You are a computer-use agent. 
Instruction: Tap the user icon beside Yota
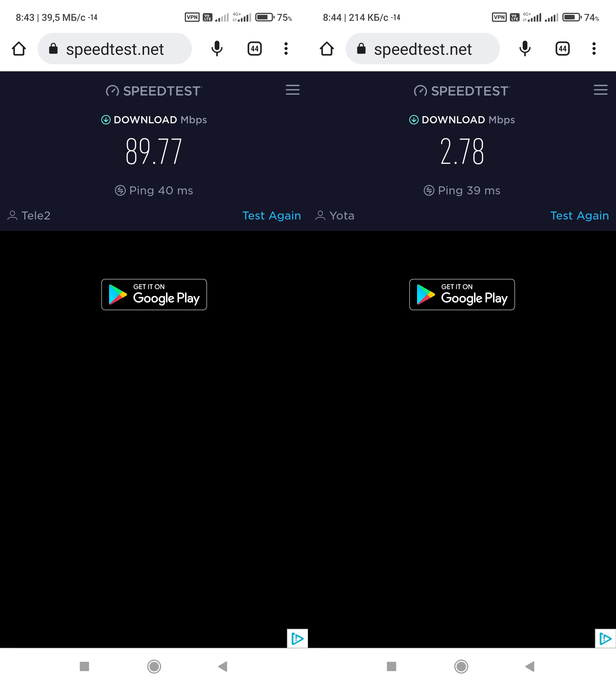(x=321, y=215)
